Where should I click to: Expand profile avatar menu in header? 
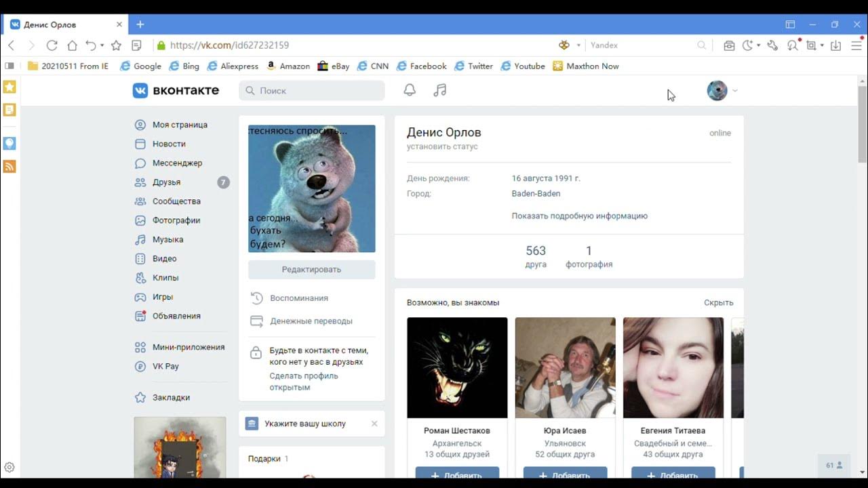[722, 90]
